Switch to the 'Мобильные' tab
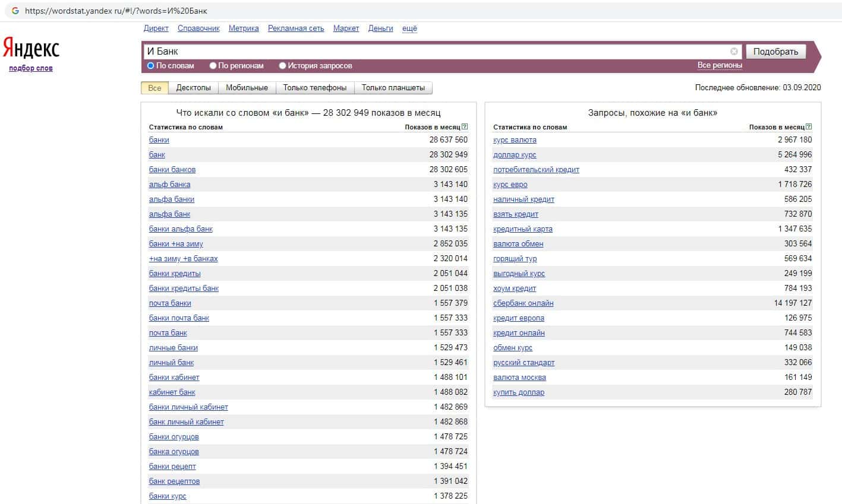This screenshot has width=842, height=504. click(x=247, y=88)
